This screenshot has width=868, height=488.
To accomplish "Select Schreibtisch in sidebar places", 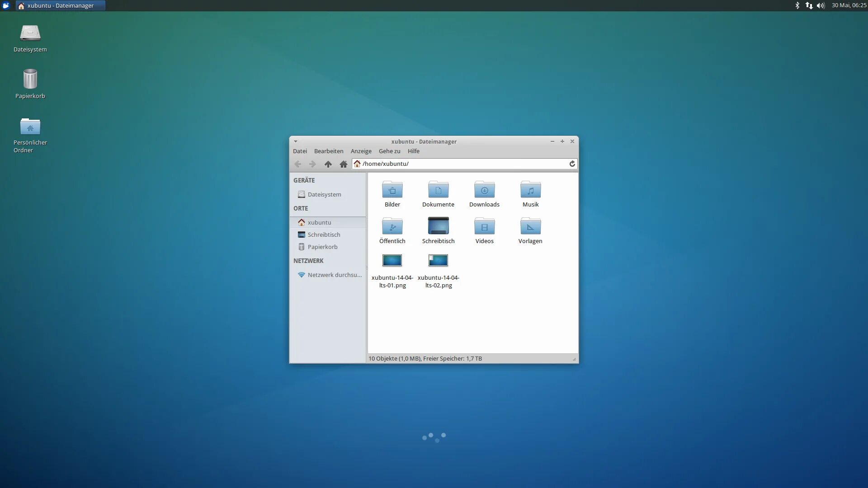I will [324, 235].
